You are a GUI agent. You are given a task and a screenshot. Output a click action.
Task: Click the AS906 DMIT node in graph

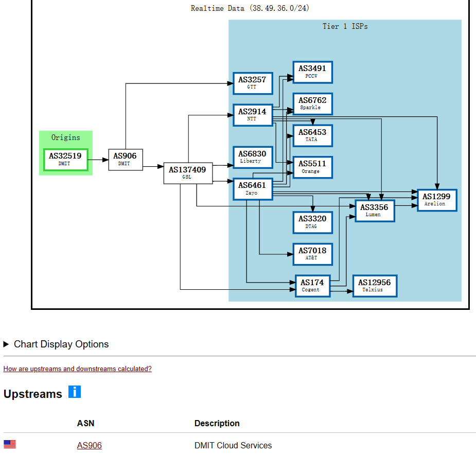click(126, 160)
